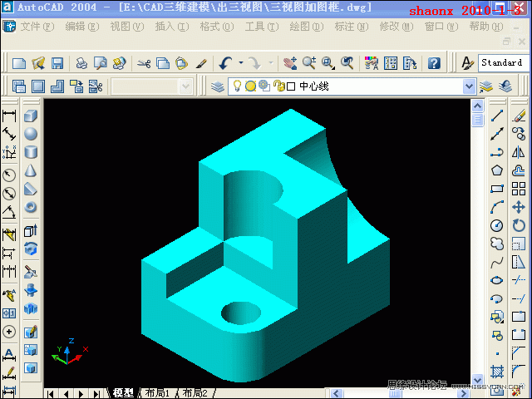The width and height of the screenshot is (532, 399).
Task: Select the Torus solid tool
Action: tap(31, 207)
